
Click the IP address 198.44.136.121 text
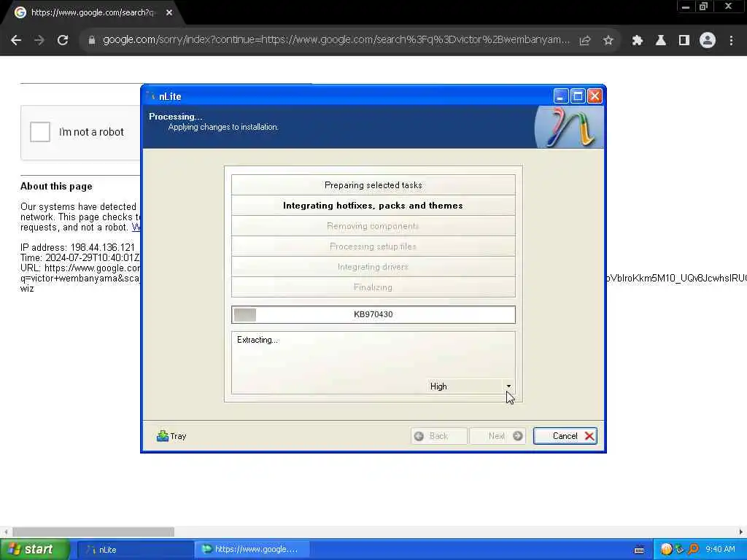point(77,248)
